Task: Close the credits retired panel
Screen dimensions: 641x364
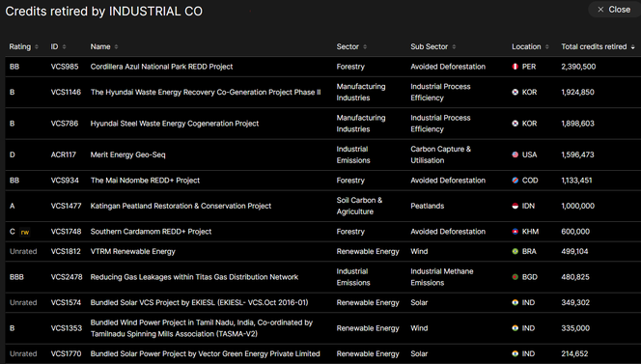Action: [x=614, y=10]
